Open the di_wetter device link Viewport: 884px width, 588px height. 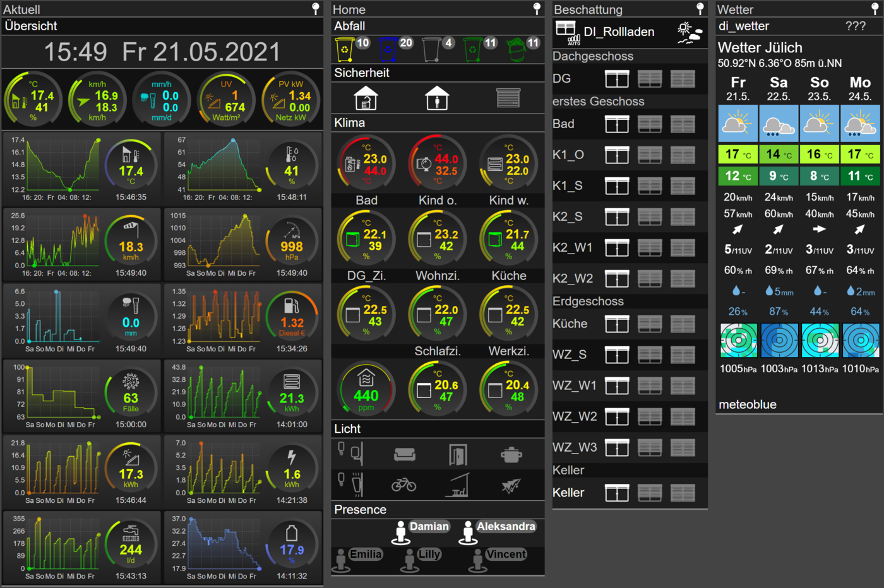pyautogui.click(x=744, y=26)
